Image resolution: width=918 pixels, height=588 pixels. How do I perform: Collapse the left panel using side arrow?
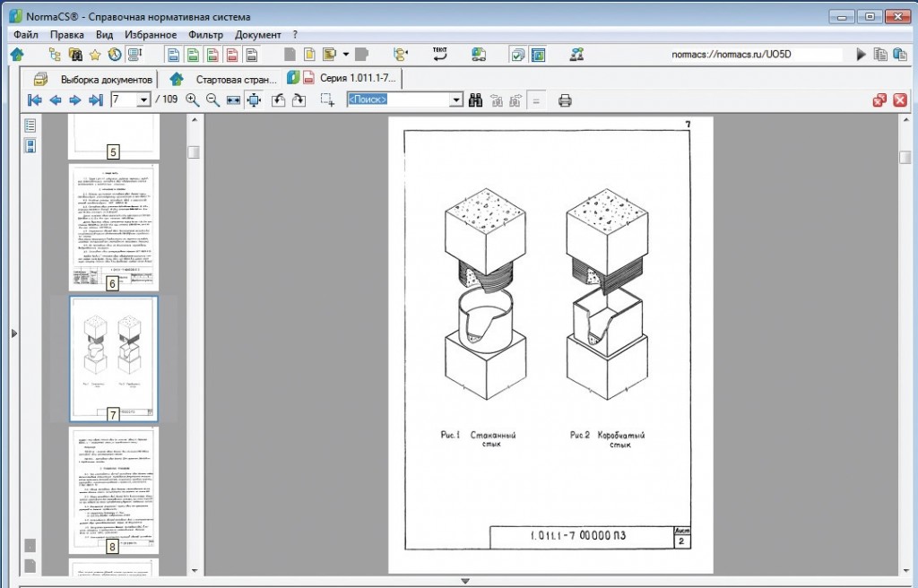coord(13,333)
